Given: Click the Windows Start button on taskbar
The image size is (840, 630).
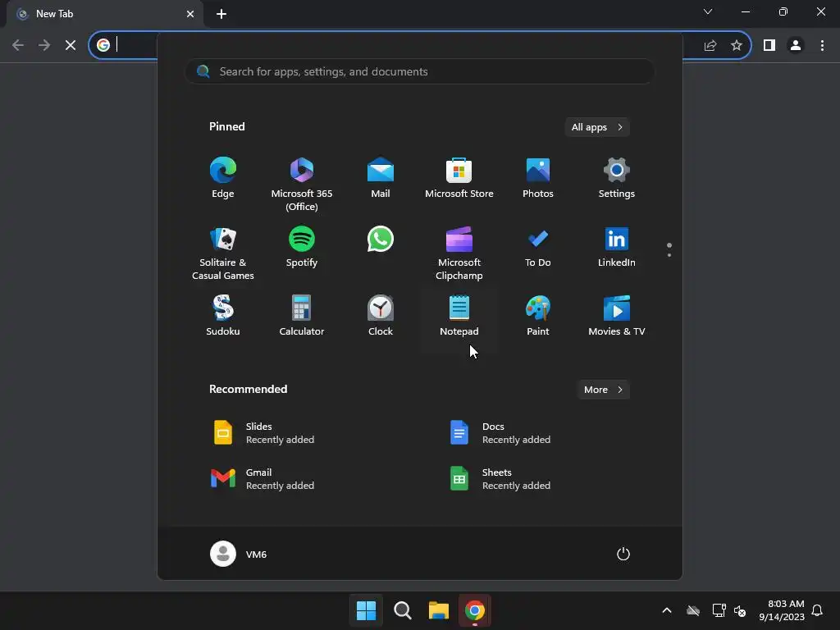Looking at the screenshot, I should [367, 610].
